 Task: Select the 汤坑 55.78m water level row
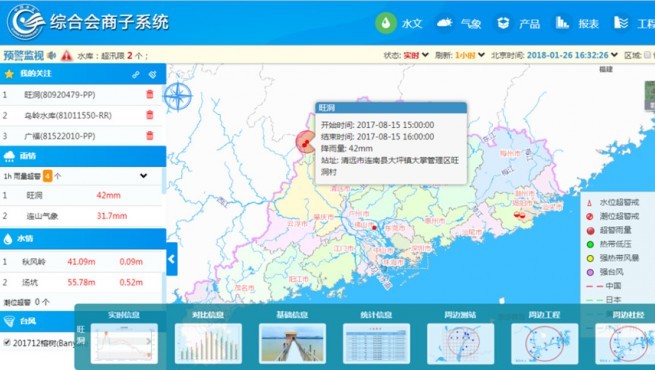81,282
